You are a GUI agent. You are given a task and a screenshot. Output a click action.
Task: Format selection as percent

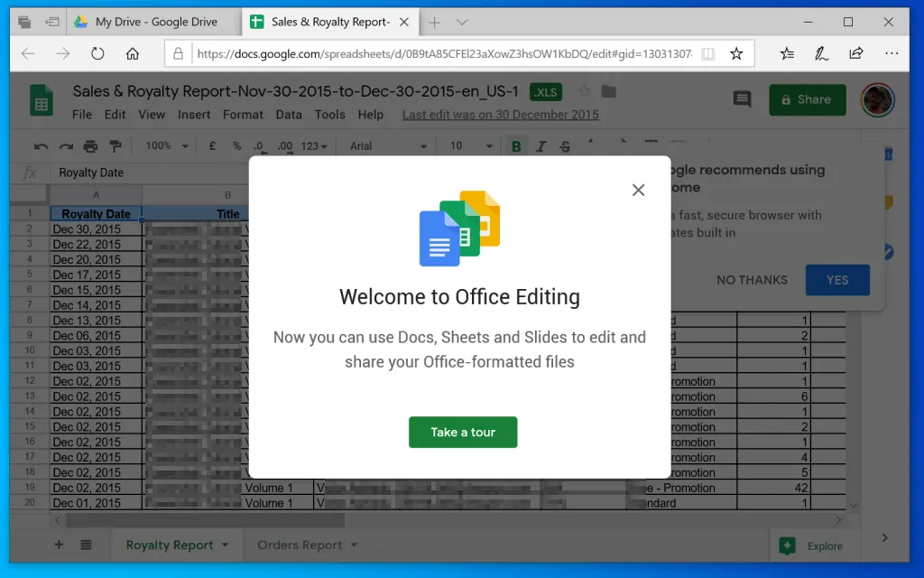click(236, 145)
